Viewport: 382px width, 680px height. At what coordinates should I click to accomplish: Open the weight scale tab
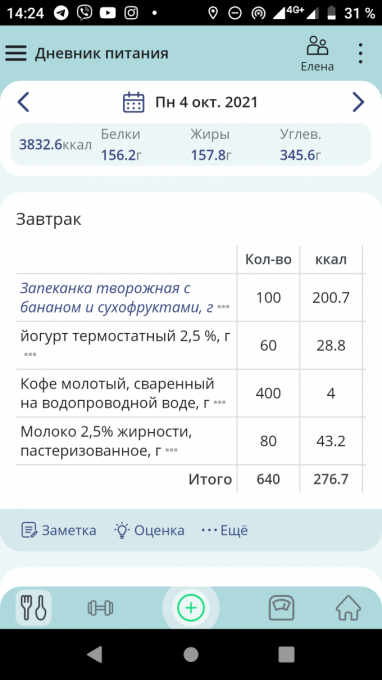pyautogui.click(x=282, y=608)
